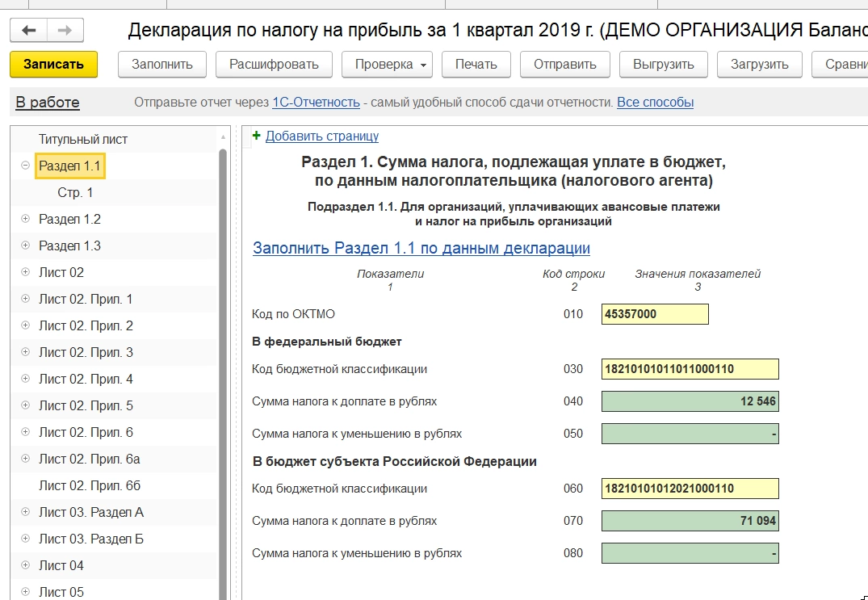Click the Заполнить button

[162, 65]
